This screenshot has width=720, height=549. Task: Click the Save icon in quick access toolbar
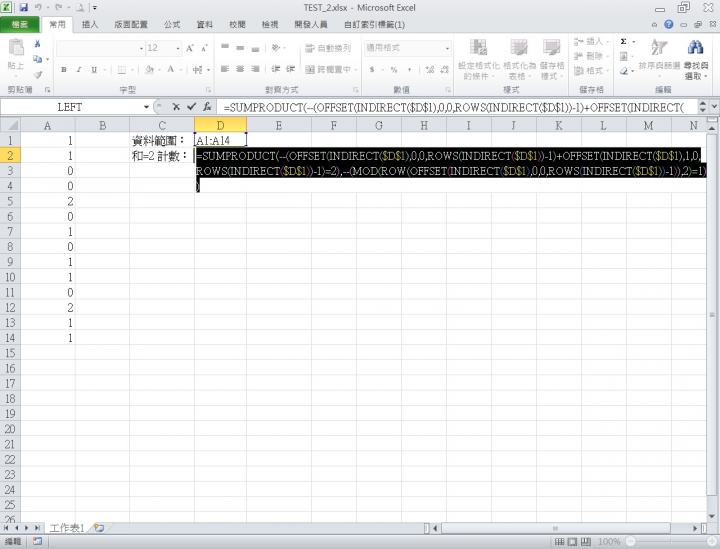coord(23,7)
